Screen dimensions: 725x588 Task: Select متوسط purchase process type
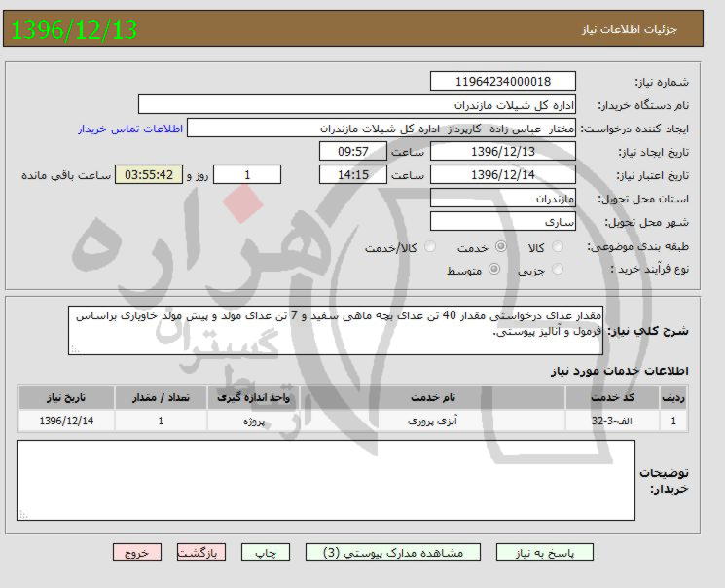[x=494, y=270]
